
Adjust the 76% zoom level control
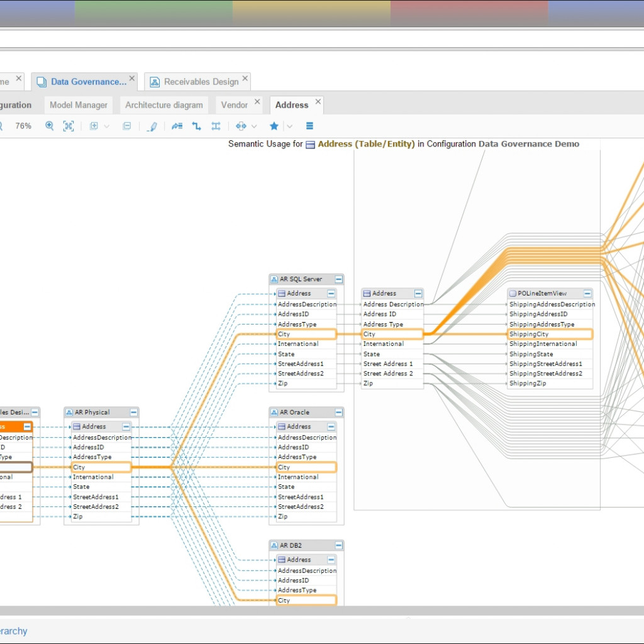pyautogui.click(x=23, y=126)
